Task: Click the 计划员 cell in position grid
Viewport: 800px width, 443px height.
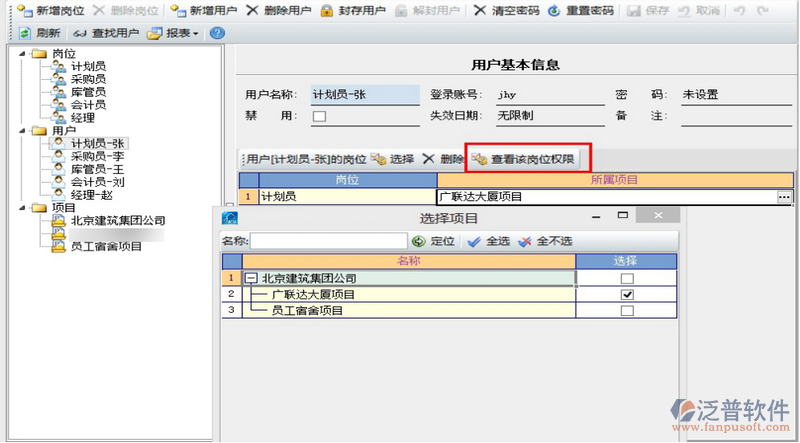Action: click(347, 196)
